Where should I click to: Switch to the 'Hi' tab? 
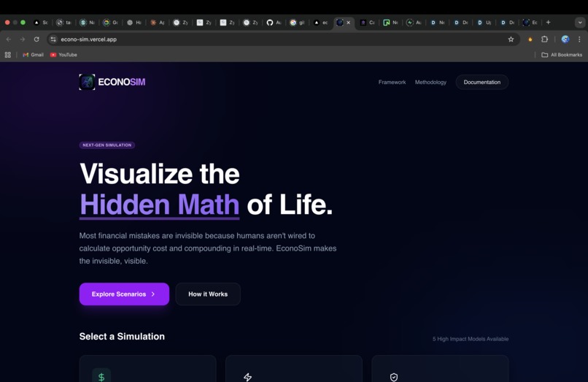(x=134, y=23)
